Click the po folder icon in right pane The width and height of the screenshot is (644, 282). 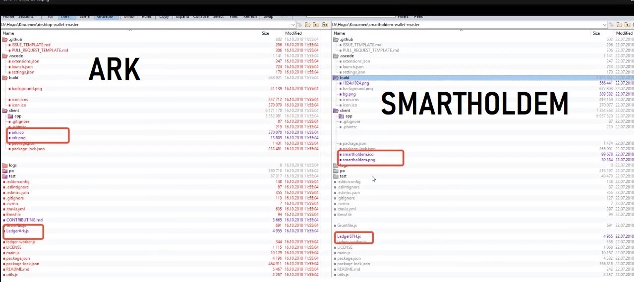336,170
